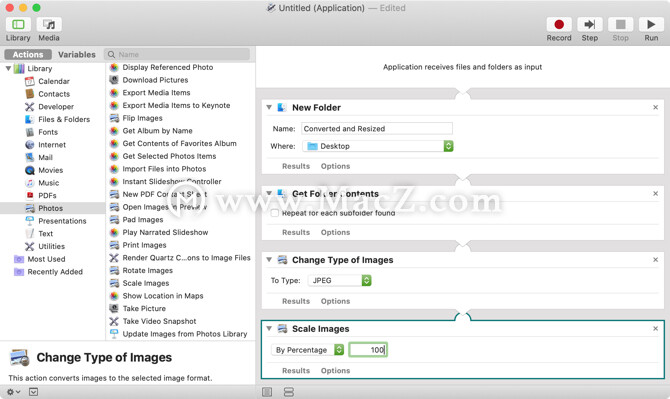Open Presentations category
670x399 pixels.
[62, 221]
